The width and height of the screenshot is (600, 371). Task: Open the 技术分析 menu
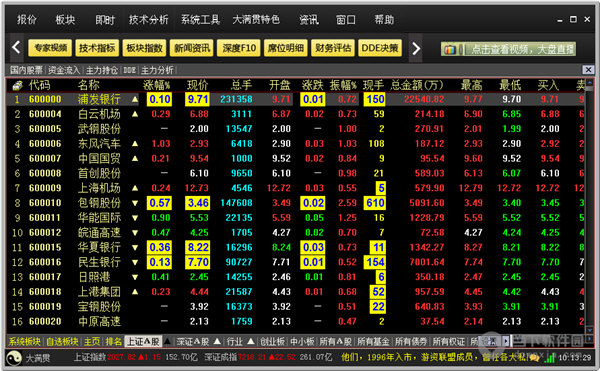[148, 20]
